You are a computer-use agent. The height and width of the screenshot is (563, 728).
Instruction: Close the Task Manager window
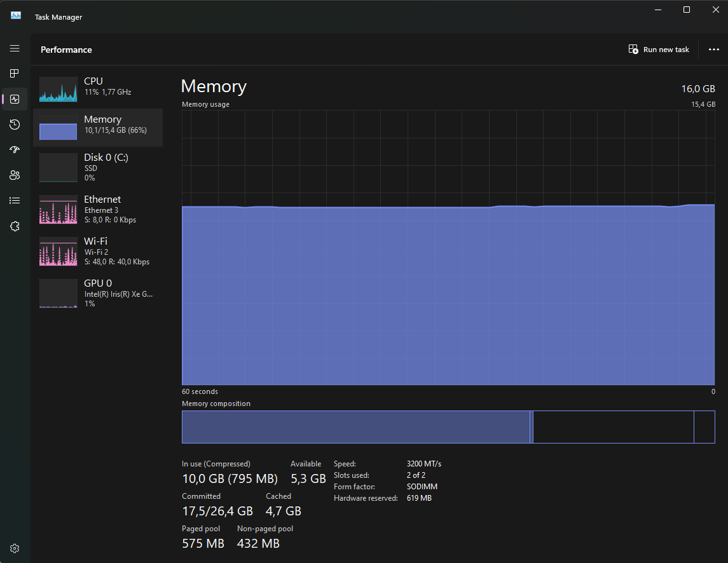[x=715, y=10]
